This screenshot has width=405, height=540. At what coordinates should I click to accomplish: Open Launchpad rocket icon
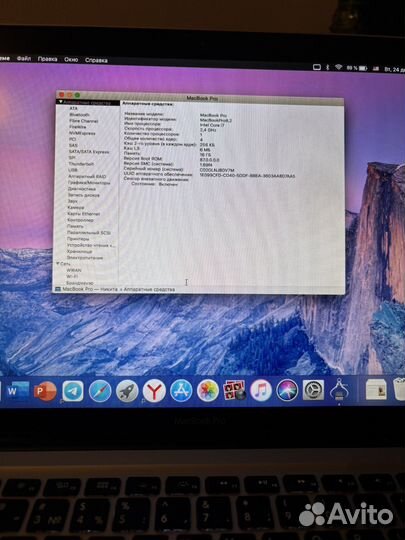pos(127,391)
